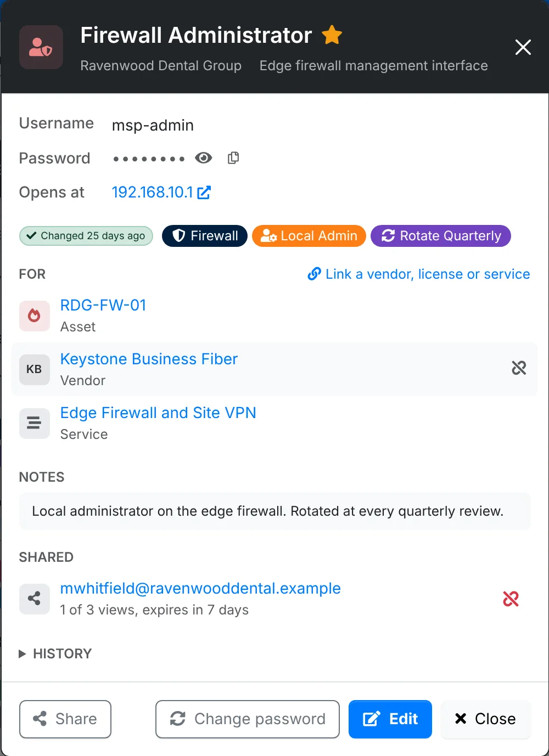The height and width of the screenshot is (756, 549).
Task: Click the Changed 25 days ago badge
Action: (x=86, y=236)
